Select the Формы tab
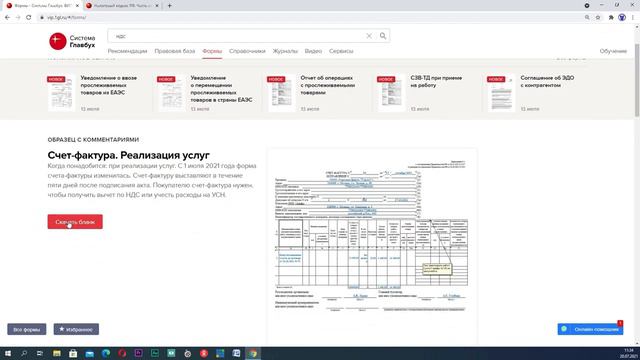This screenshot has height=360, width=640. tap(212, 51)
